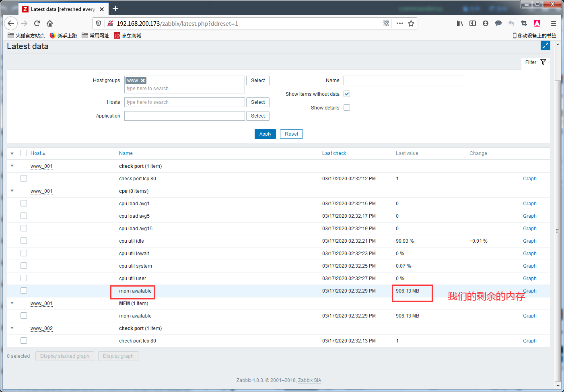This screenshot has height=392, width=564.
Task: Click the screenshot crop icon in toolbar
Action: click(x=524, y=23)
